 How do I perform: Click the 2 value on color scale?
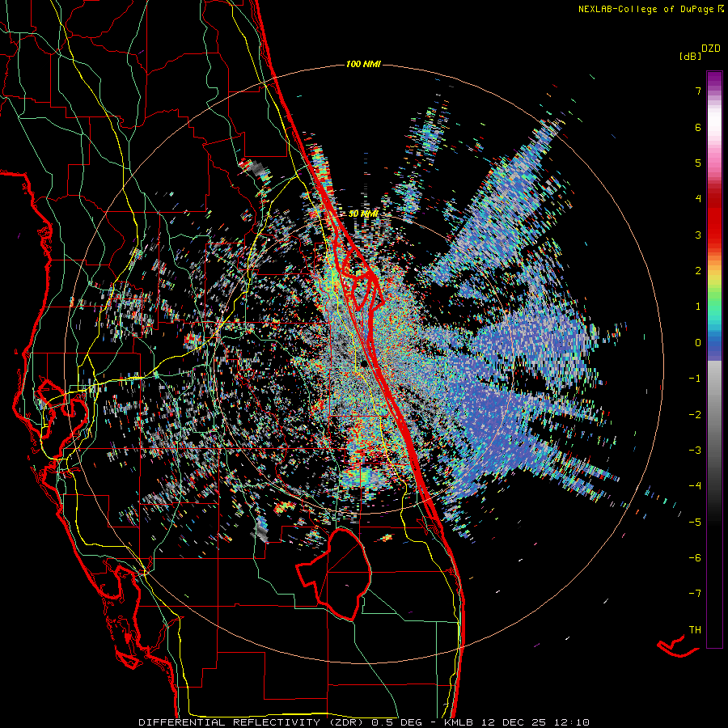pos(698,271)
